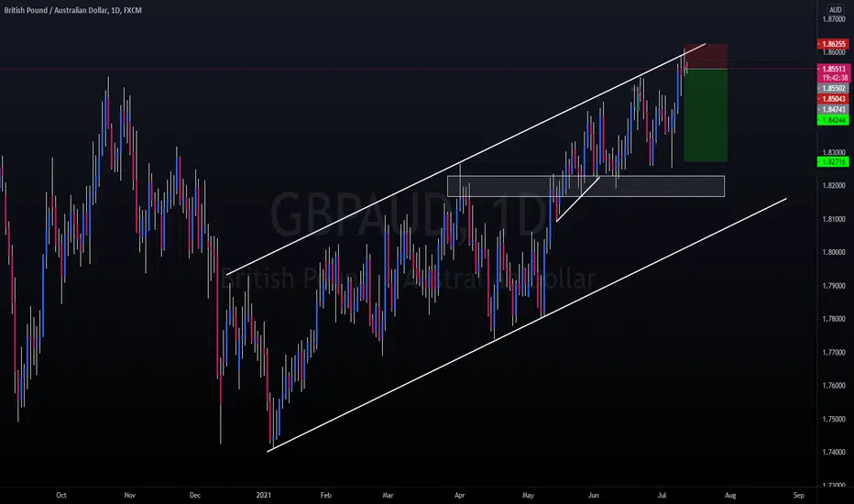Select the red 1.86255 stop-loss price label
This screenshot has width=854, height=504.
pos(833,44)
